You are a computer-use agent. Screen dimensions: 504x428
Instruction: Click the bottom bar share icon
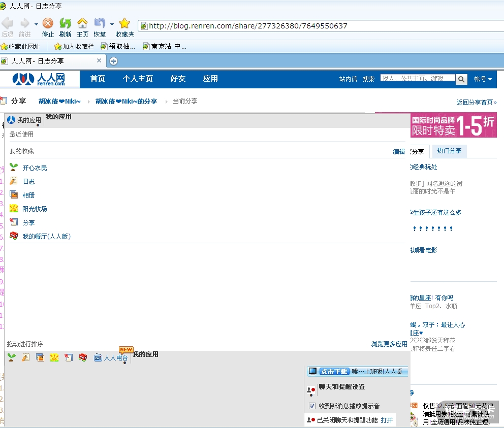click(x=69, y=357)
